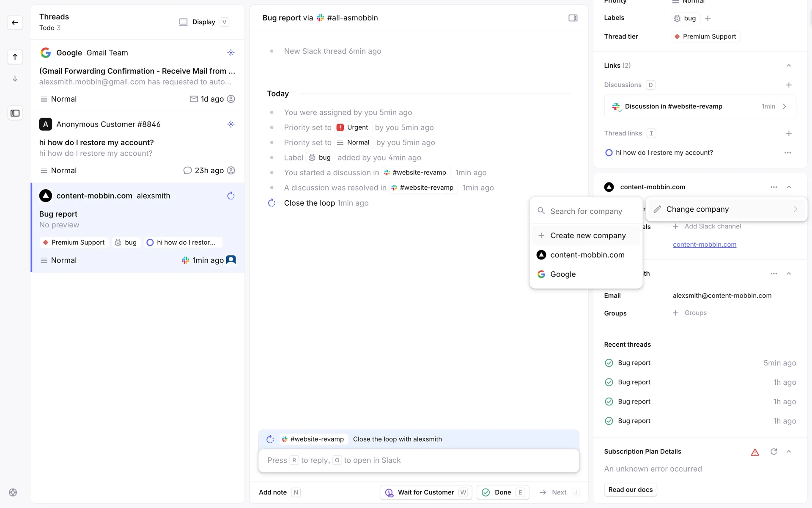Click the warning triangle icon
Screen dimensions: 812x508
coord(755,452)
